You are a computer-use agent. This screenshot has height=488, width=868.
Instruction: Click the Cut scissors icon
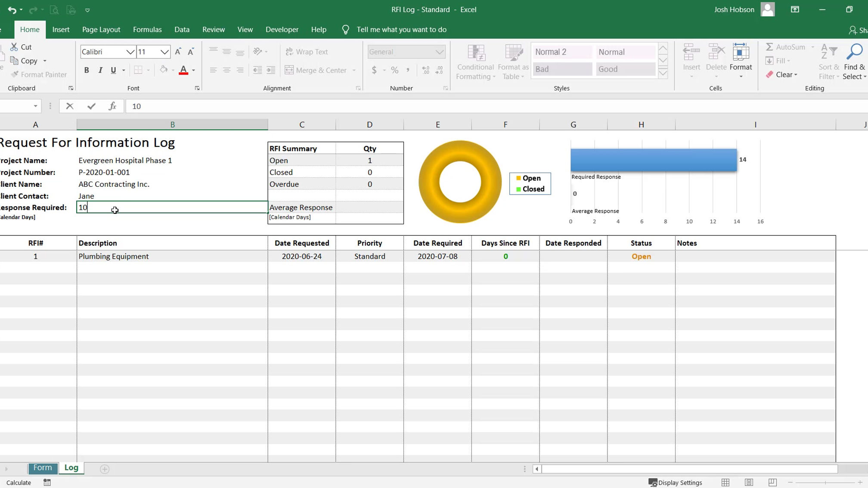(14, 47)
